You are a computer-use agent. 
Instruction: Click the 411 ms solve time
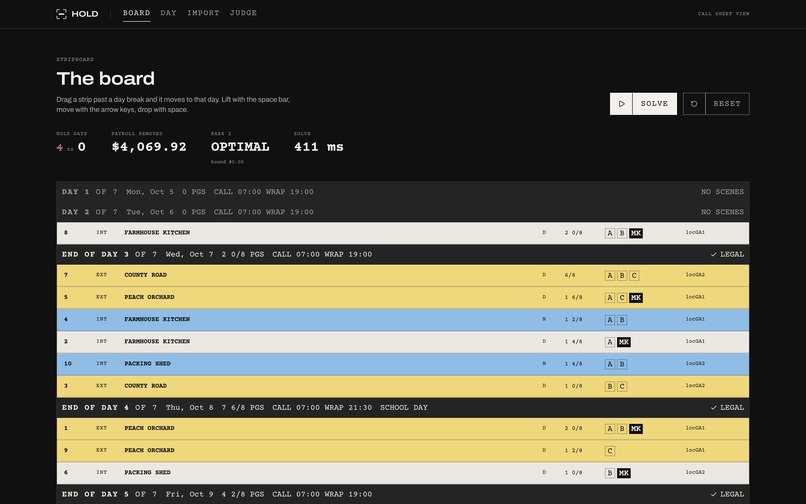tap(319, 147)
